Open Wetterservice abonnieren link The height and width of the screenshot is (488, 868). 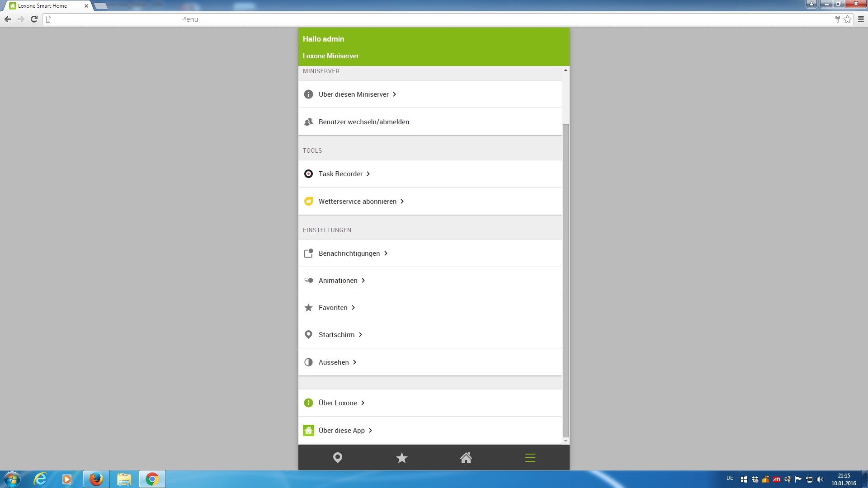[x=357, y=202]
